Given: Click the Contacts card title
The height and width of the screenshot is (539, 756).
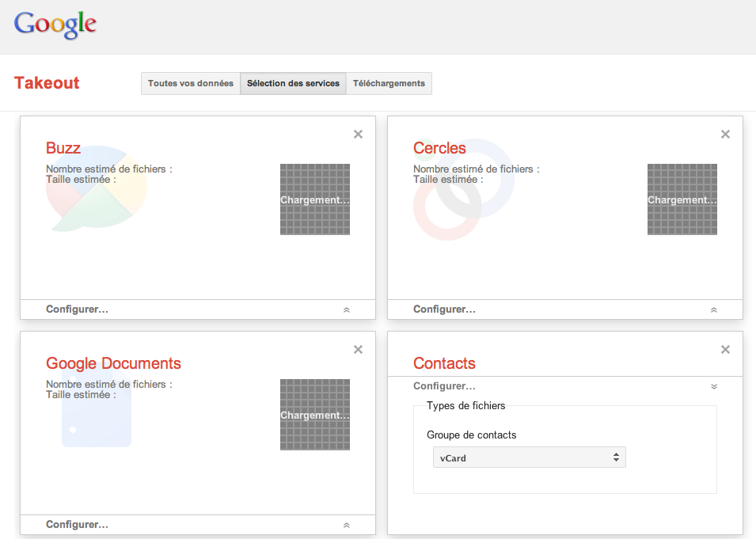Looking at the screenshot, I should [x=444, y=363].
